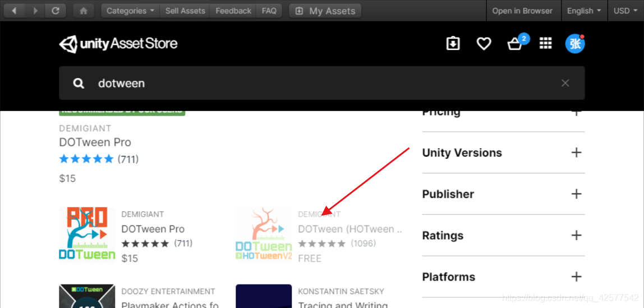
Task: Click the KONSTANTIN SAETSKY publisher name
Action: click(x=341, y=292)
